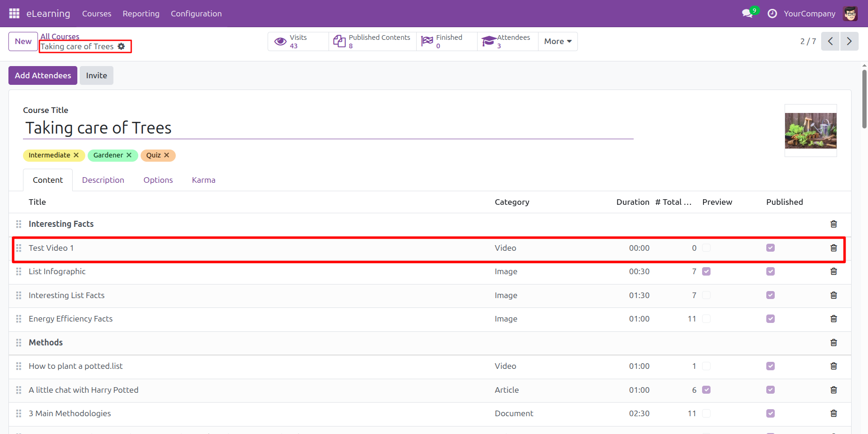
Task: Go to previous record arrow
Action: click(x=830, y=41)
